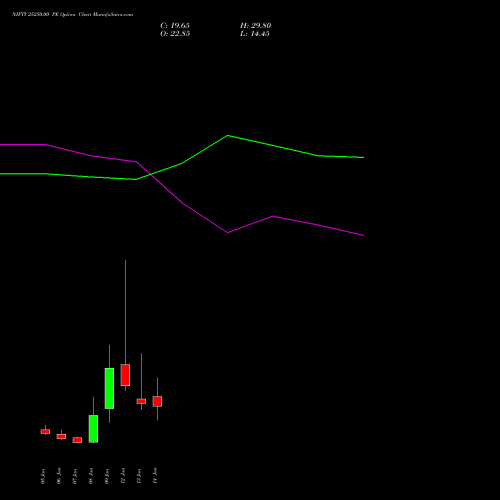This screenshot has height=500, width=500.
Task: Click the 12 Jan date label
Action: 123,476
